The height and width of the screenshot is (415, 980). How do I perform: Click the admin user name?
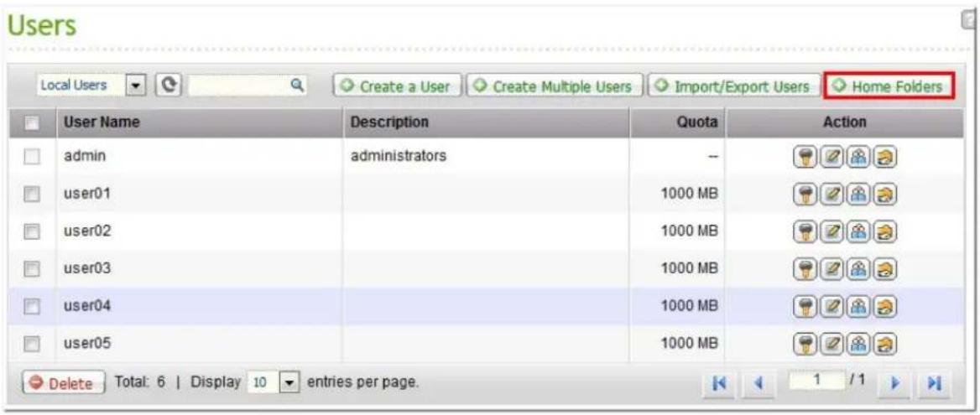[x=85, y=156]
